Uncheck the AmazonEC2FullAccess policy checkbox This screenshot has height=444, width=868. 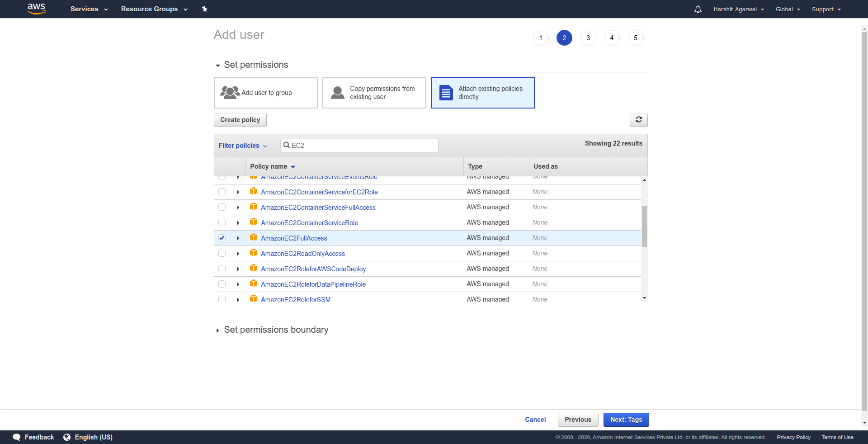click(222, 238)
